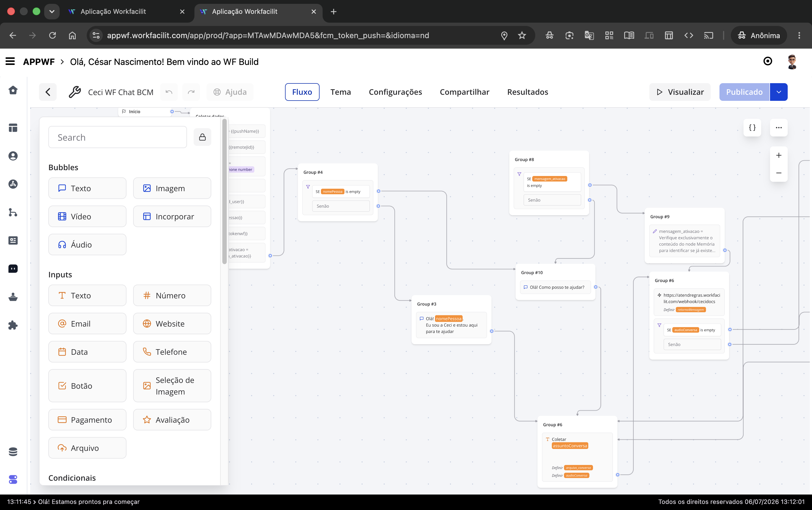Click the 'Olá! Como posso te ajudar?' message
The width and height of the screenshot is (812, 510).
555,287
